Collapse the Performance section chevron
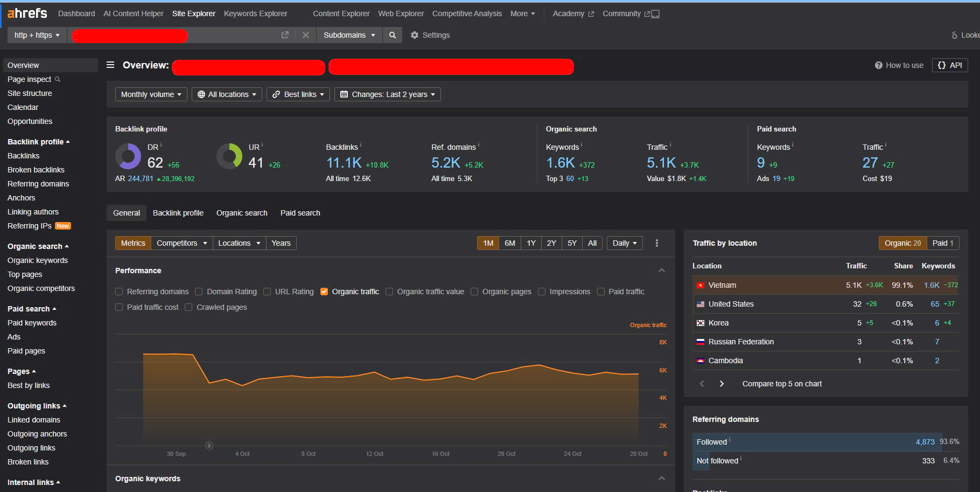The image size is (980, 492). (661, 271)
